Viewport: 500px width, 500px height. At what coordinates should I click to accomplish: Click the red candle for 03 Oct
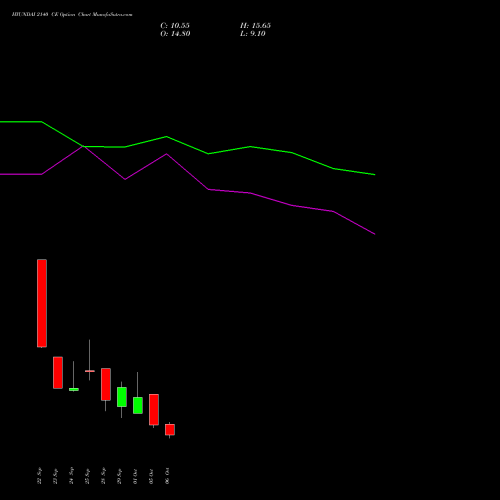(154, 410)
